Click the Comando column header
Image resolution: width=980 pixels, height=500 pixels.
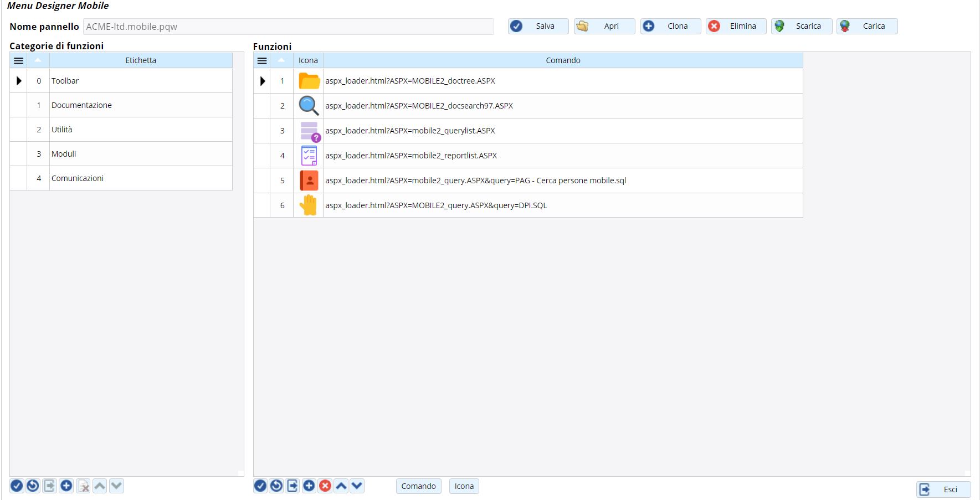click(x=563, y=60)
